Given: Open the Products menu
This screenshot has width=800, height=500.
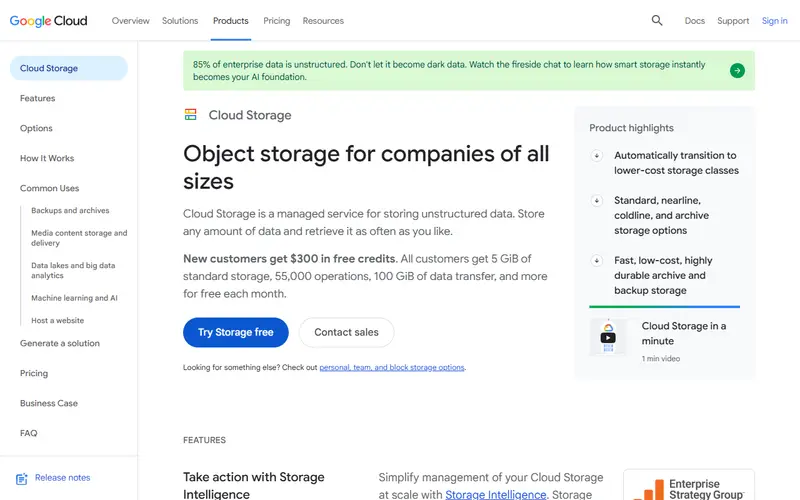Looking at the screenshot, I should [231, 21].
